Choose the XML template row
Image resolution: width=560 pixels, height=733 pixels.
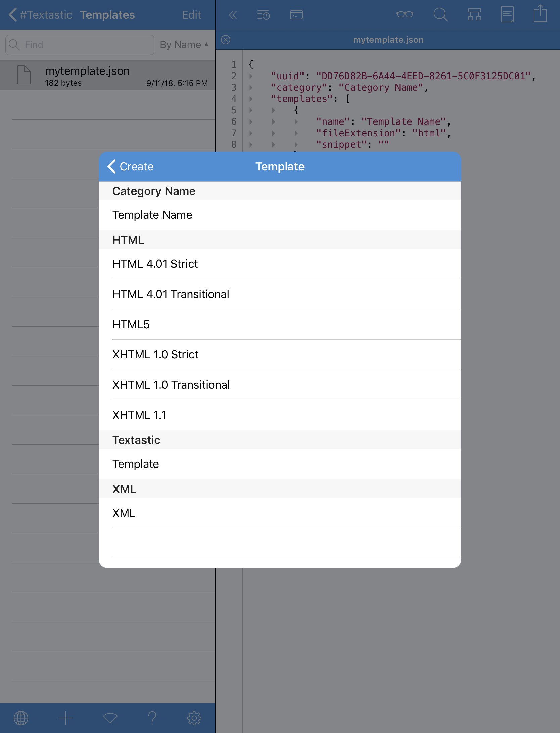click(280, 513)
